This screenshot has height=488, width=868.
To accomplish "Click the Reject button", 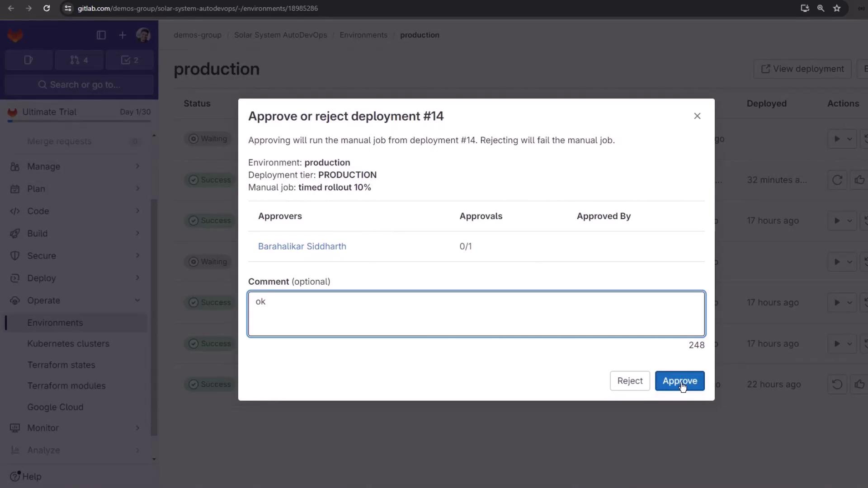I will point(630,381).
